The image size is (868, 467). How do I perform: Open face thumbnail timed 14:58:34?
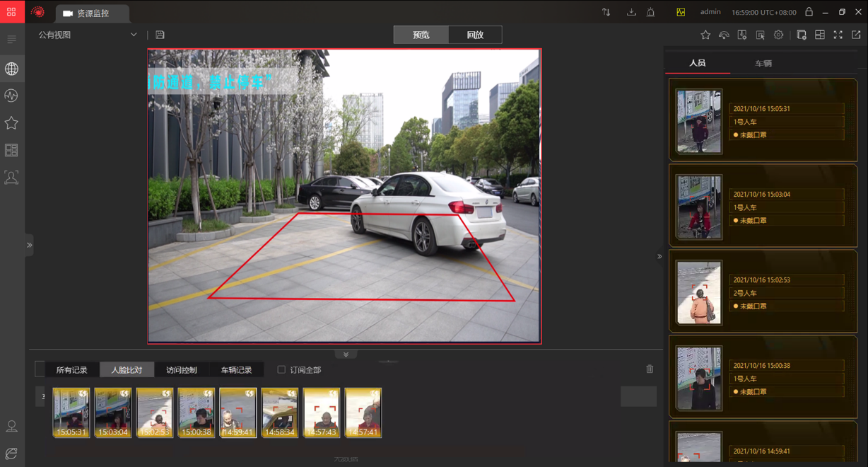point(280,413)
